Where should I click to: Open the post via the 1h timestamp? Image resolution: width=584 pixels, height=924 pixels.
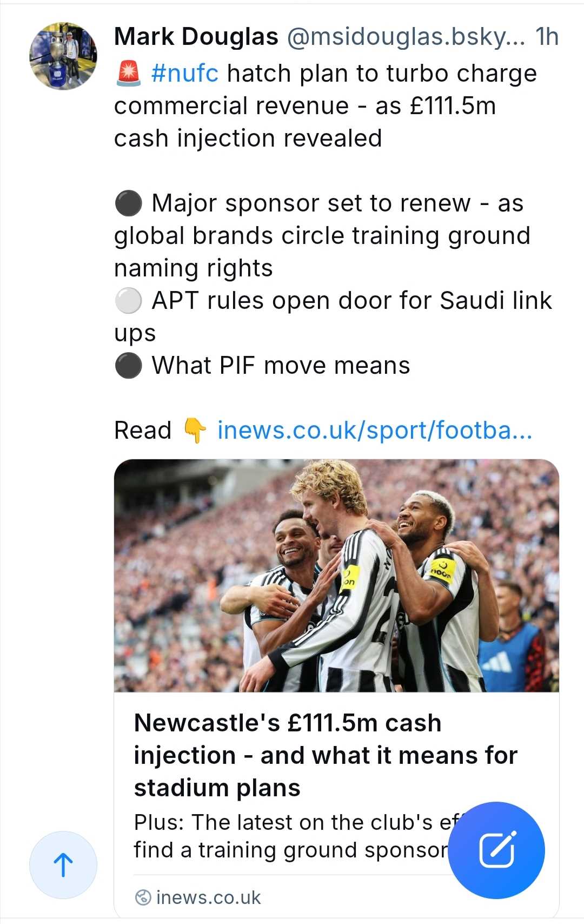point(547,37)
